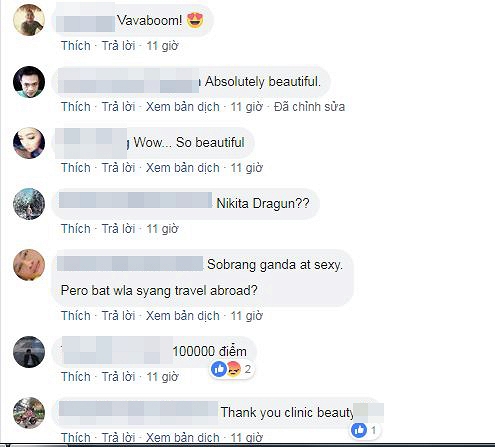Screen dimensions: 495x447
Task: Open Đã chỉnh sửa edit history link
Action: point(309,107)
